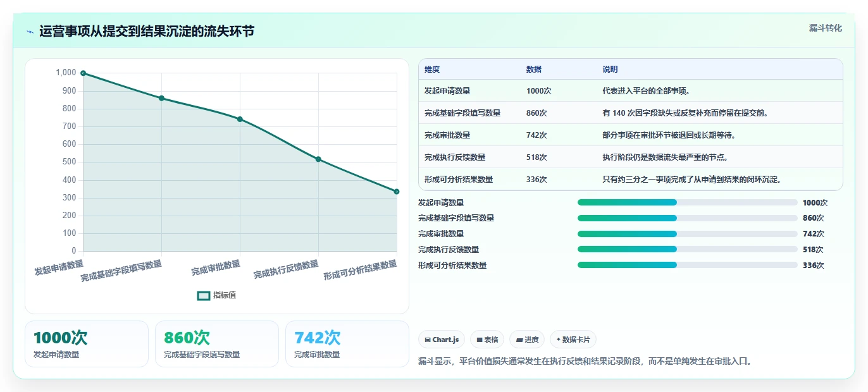Image resolution: width=868 pixels, height=392 pixels.
Task: Click the lightning icon beside the page title
Action: click(30, 32)
